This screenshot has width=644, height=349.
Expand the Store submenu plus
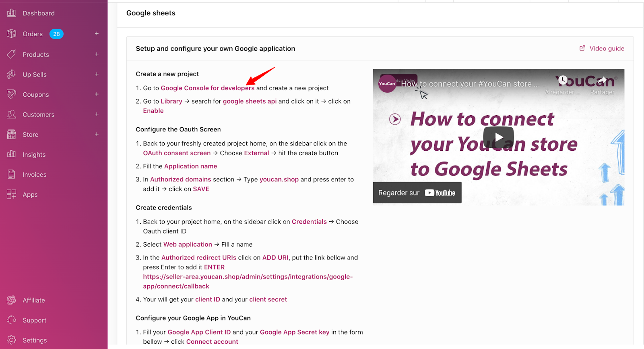(97, 134)
